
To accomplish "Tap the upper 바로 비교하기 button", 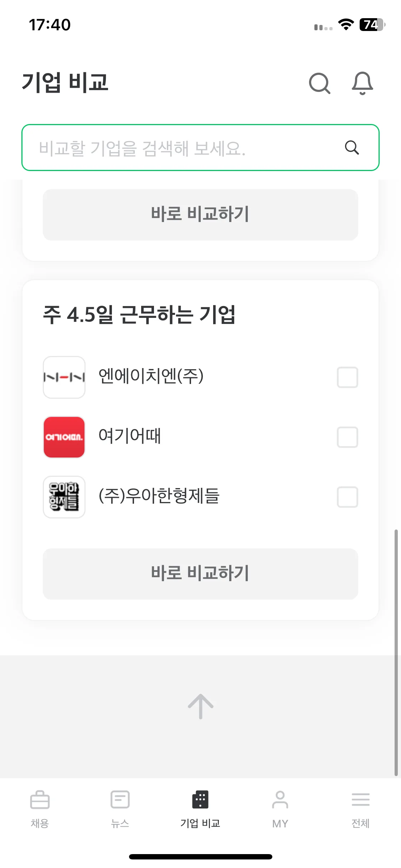I will click(200, 215).
